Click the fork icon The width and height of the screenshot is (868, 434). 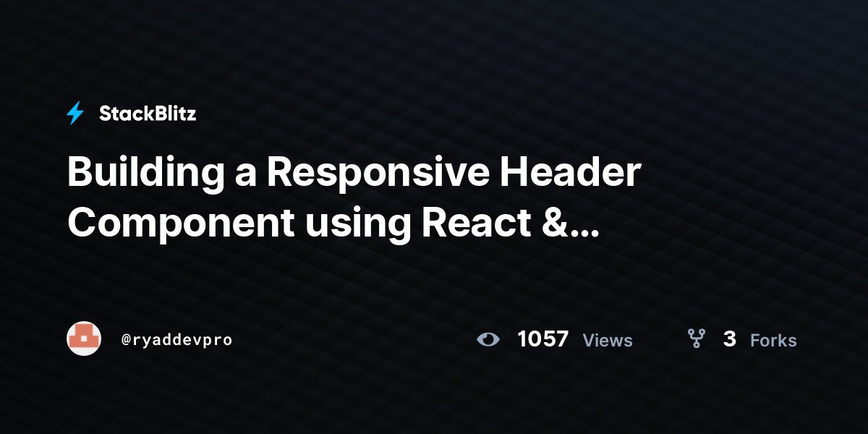[697, 339]
